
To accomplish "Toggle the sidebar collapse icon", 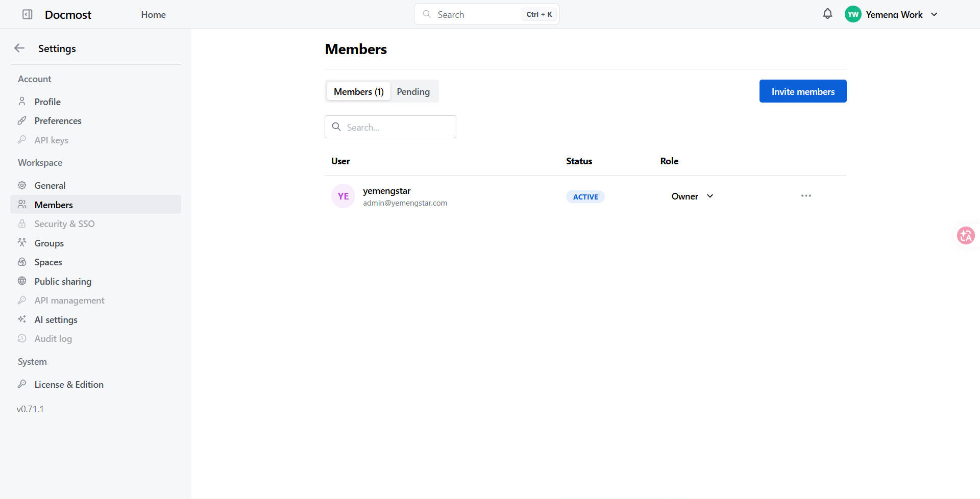I will pyautogui.click(x=28, y=14).
